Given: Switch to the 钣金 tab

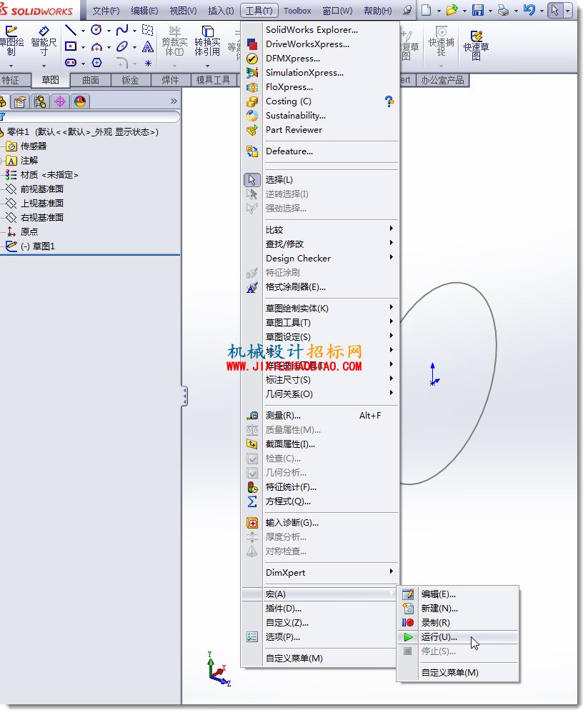Looking at the screenshot, I should [131, 80].
